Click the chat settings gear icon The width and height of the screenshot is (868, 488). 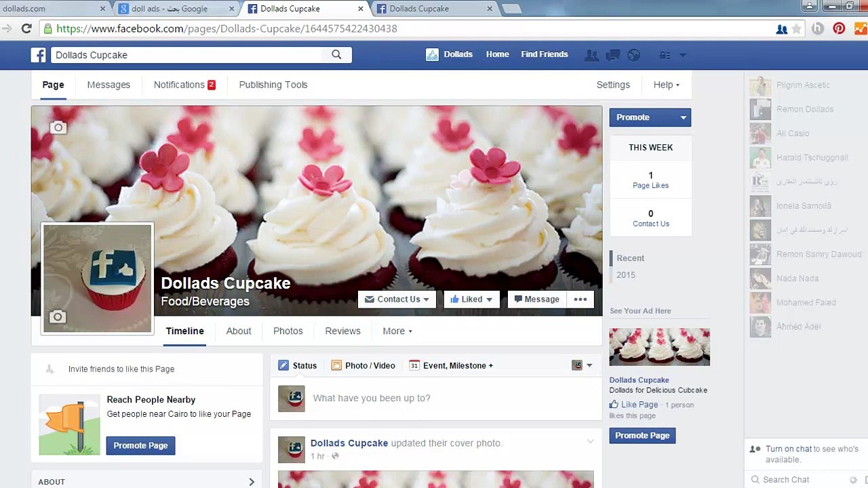click(853, 480)
